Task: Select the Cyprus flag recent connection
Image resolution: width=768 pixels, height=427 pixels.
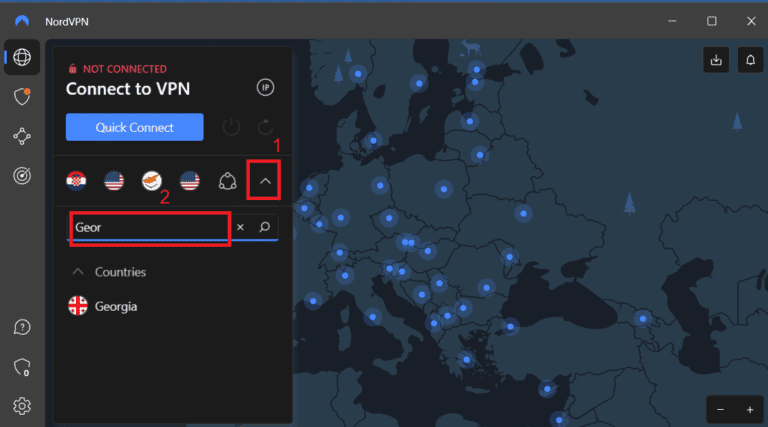Action: click(152, 181)
